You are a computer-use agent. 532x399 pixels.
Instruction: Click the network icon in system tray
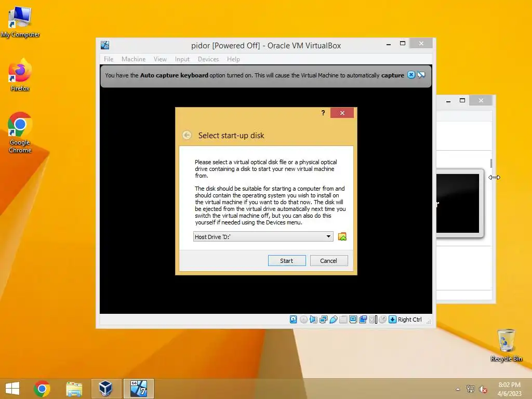(470, 389)
